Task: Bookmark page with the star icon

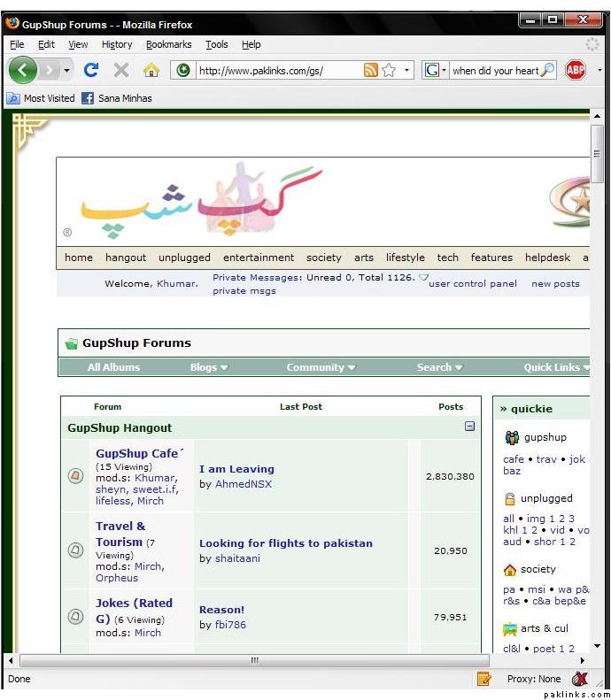Action: 388,70
